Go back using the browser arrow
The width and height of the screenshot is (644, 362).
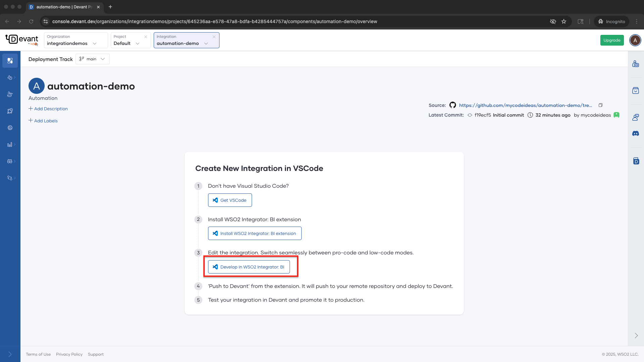pyautogui.click(x=7, y=21)
